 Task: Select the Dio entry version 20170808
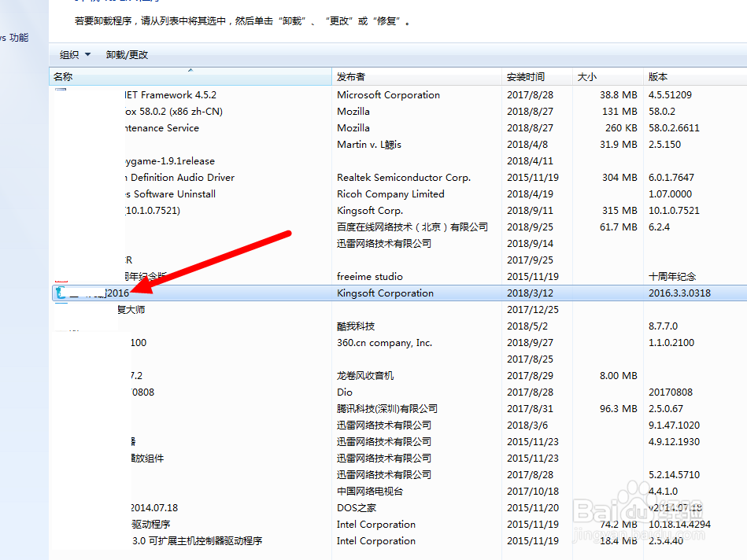coord(399,392)
